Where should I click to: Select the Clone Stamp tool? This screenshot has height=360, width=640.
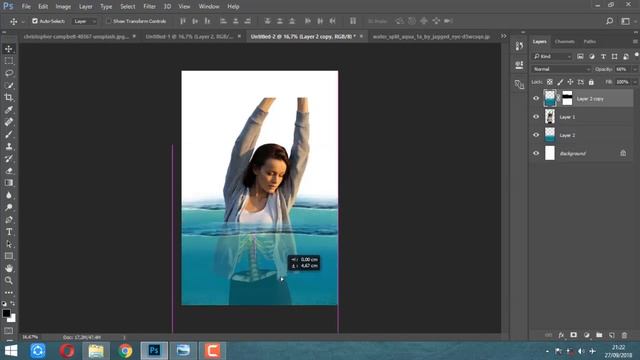(9, 147)
